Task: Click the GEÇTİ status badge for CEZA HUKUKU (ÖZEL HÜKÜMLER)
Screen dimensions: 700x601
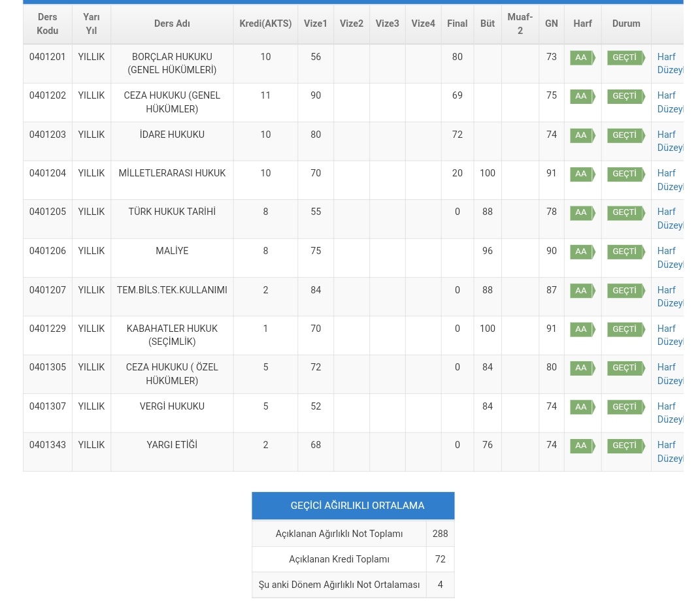Action: [x=626, y=368]
